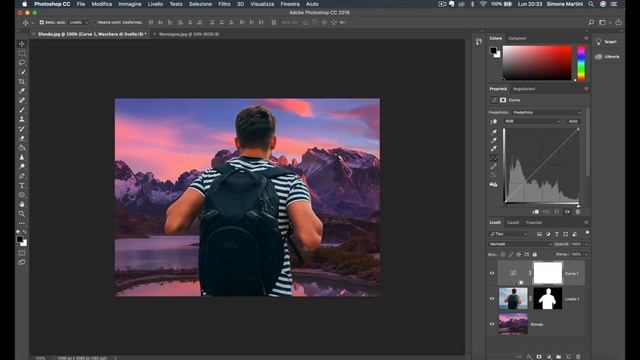Click the hue spectrum slider in Color panel
Viewport: 640px width, 360px height.
tap(581, 63)
